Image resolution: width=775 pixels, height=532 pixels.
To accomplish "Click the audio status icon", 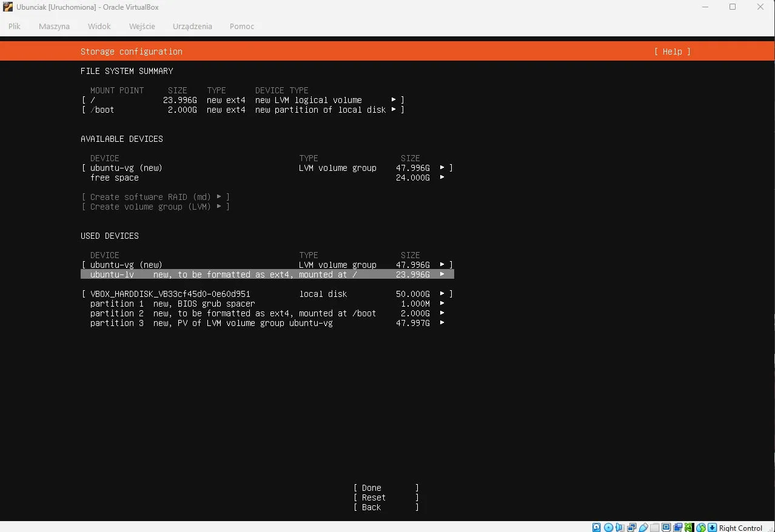I will pos(619,527).
